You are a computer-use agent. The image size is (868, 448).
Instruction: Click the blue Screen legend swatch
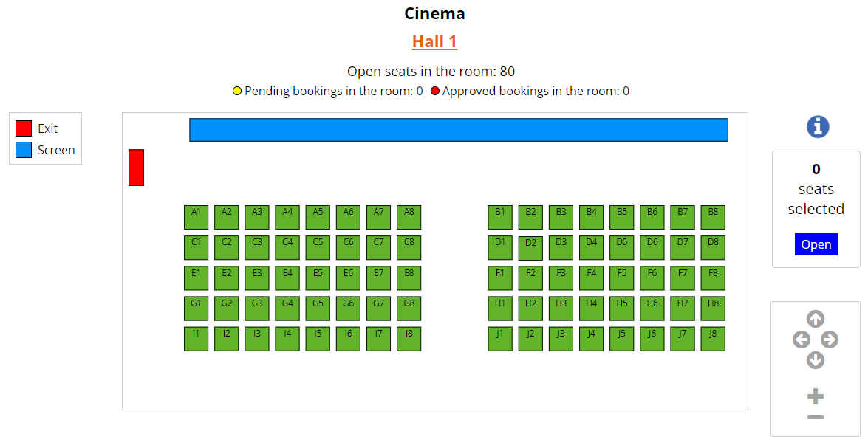click(x=24, y=150)
